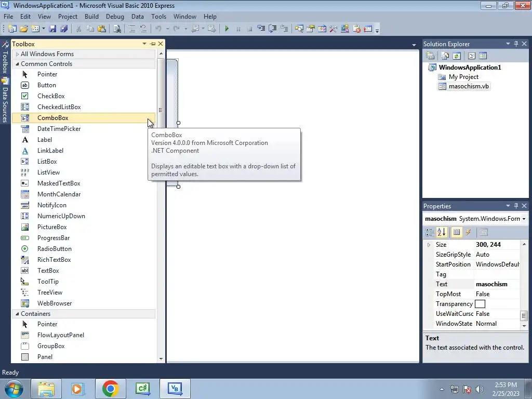Select the WebBrowser control in the Toolbox
This screenshot has height=399, width=532.
[84, 303]
